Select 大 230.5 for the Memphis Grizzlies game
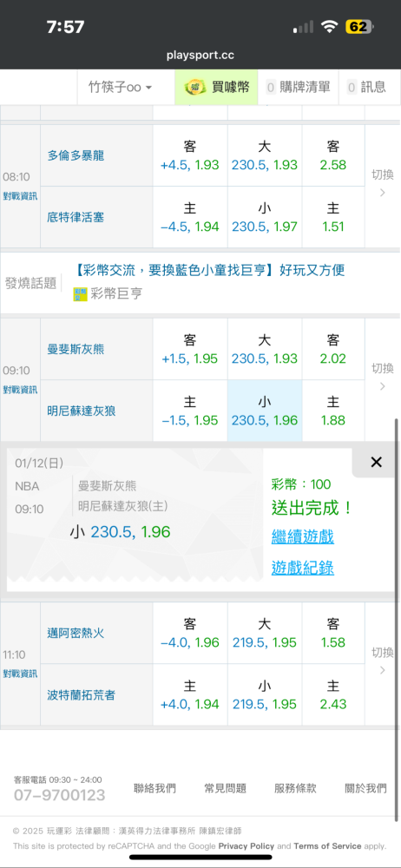 click(x=265, y=349)
